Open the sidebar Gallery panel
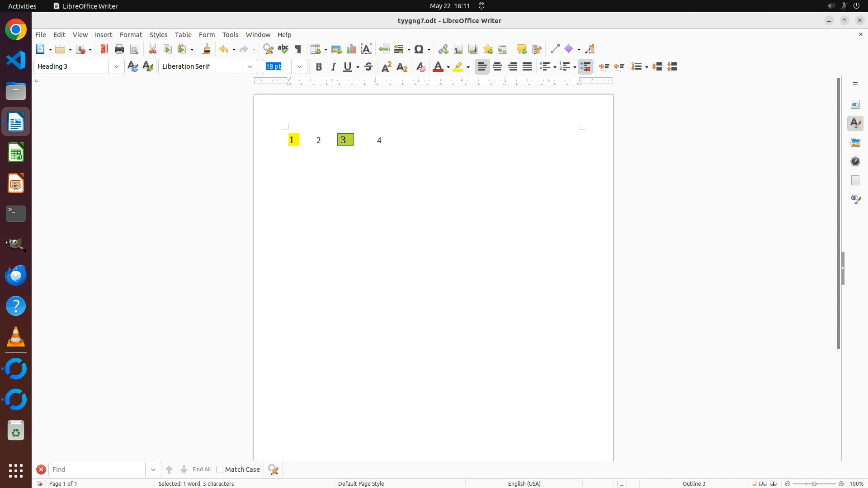Screen dimensions: 868x488 click(x=855, y=142)
